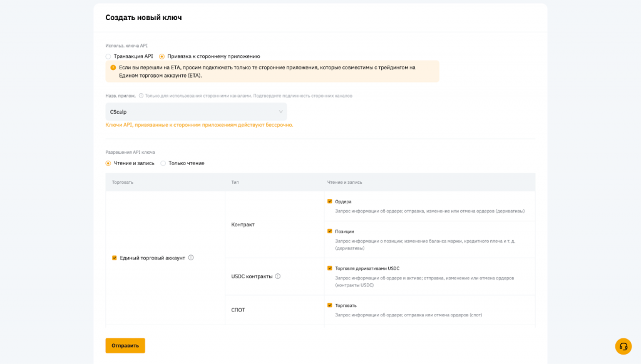The width and height of the screenshot is (641, 364).
Task: Select the Транзакция API radio option
Action: tap(108, 56)
